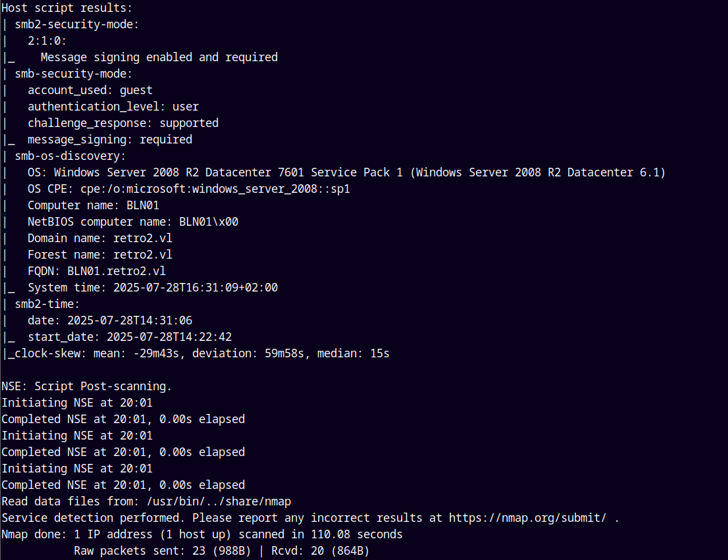This screenshot has height=560, width=728.
Task: Click the Domain name retro2.vl text
Action: [x=100, y=238]
